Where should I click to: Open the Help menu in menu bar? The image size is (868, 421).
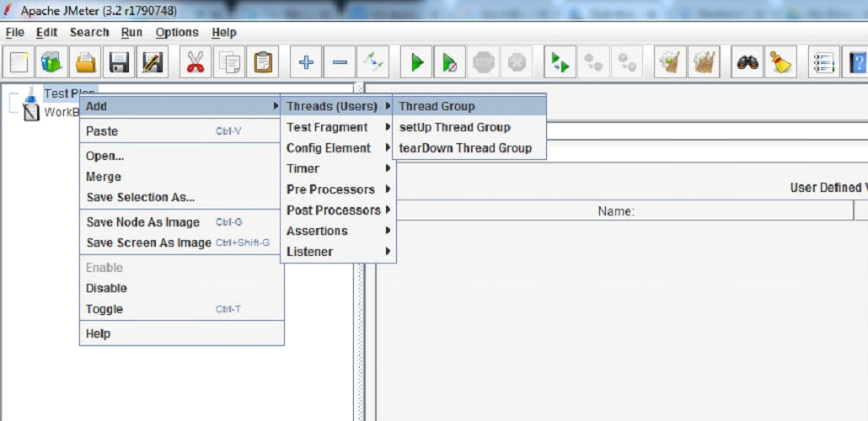pos(224,33)
